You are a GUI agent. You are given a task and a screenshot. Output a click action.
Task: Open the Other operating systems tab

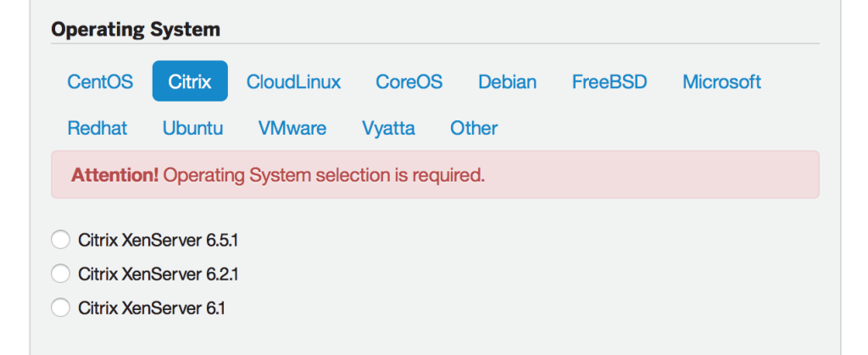pyautogui.click(x=474, y=128)
